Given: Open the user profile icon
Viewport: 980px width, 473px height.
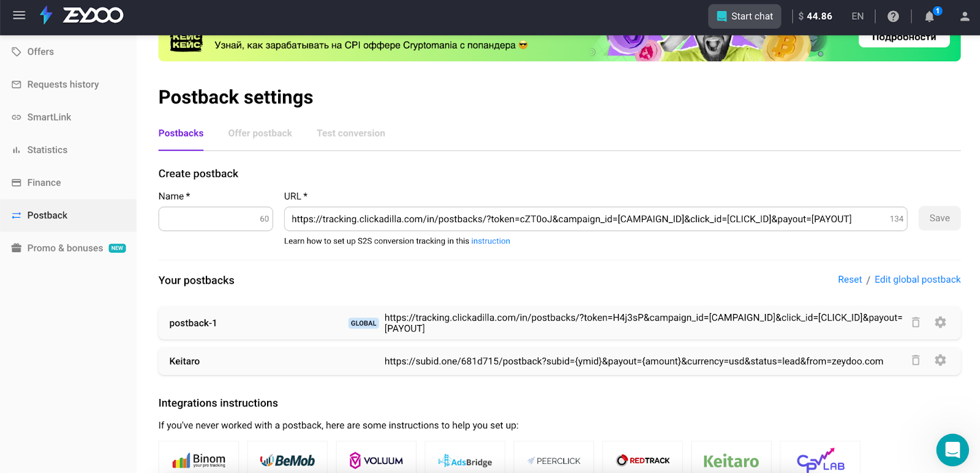Looking at the screenshot, I should (x=965, y=17).
